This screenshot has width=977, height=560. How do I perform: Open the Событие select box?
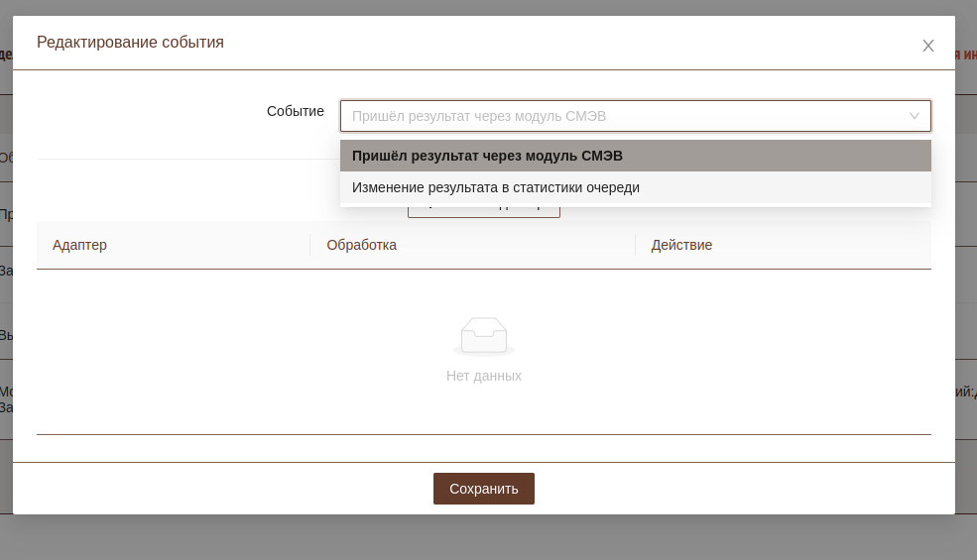pos(635,116)
